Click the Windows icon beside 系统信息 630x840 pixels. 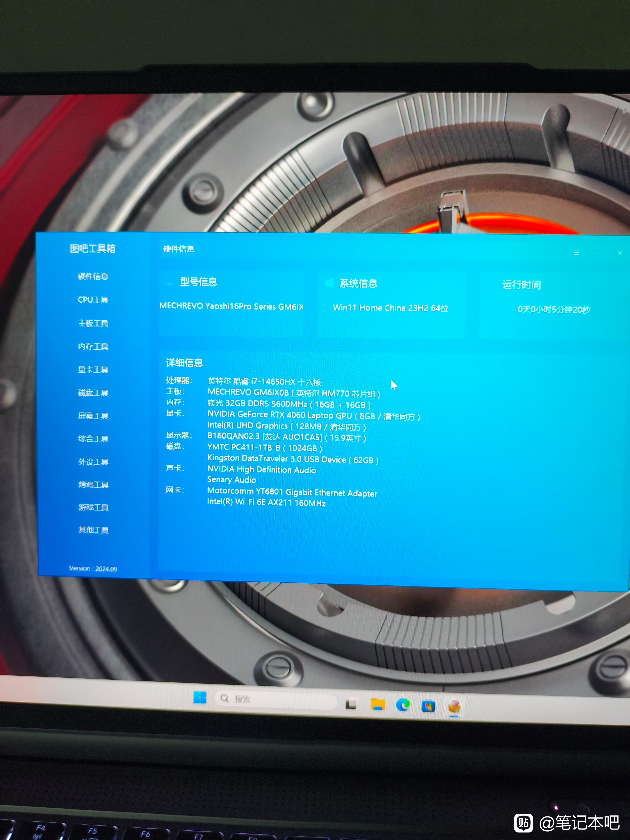[329, 283]
